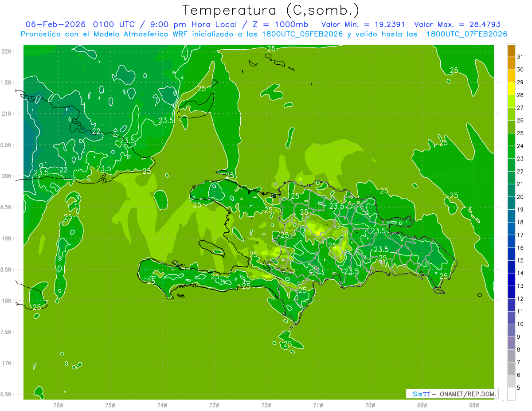The width and height of the screenshot is (532, 411).
Task: Click the "31" value on the color scale
Action: pyautogui.click(x=520, y=57)
